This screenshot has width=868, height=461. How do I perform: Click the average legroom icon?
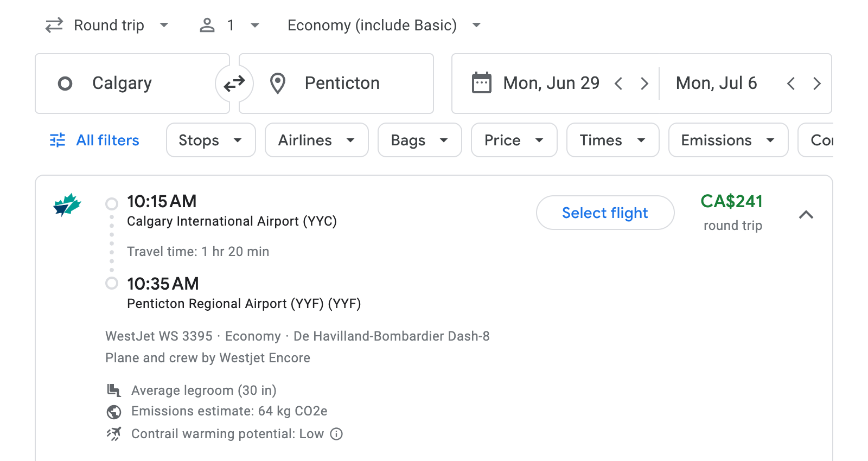click(x=113, y=390)
